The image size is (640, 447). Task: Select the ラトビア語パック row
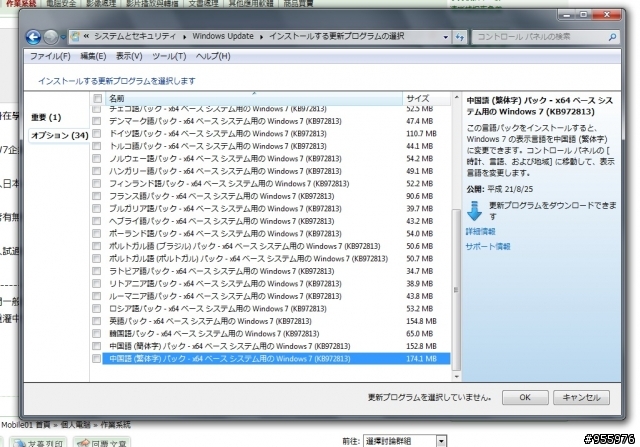[x=276, y=271]
